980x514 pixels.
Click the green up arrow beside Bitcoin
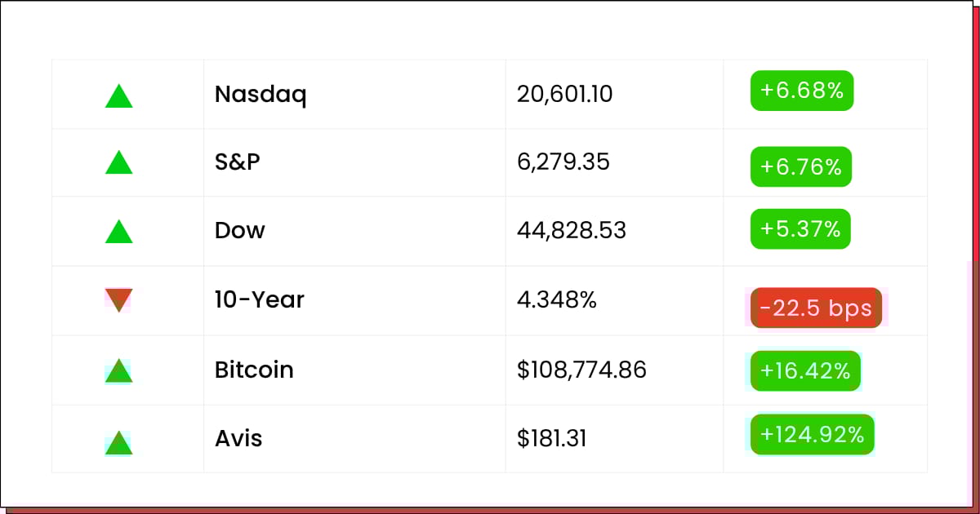(x=119, y=370)
